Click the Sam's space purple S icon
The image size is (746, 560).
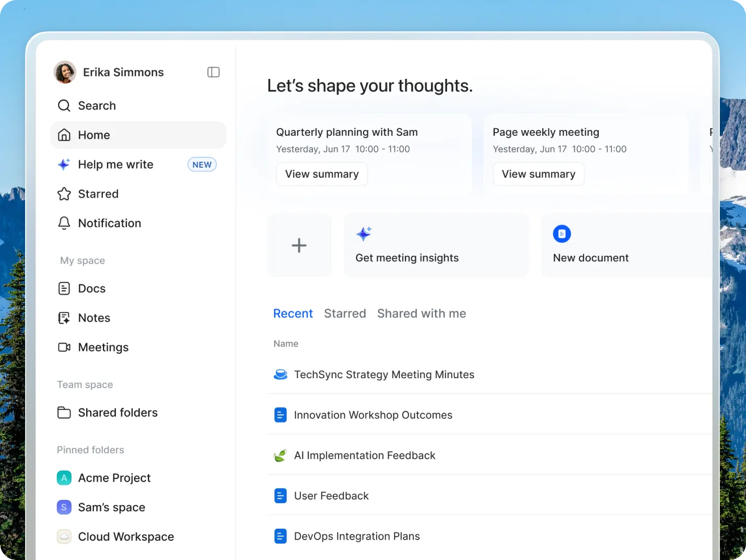pos(64,507)
